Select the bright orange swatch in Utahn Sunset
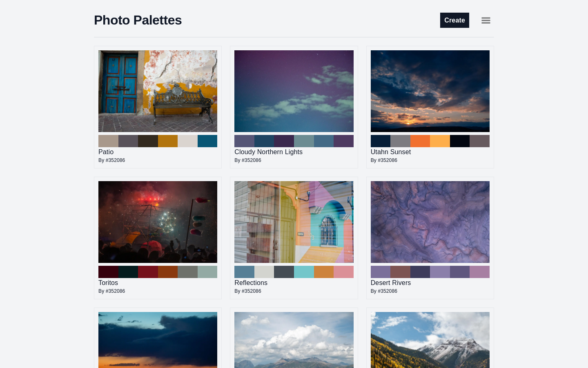This screenshot has width=588, height=368. pyautogui.click(x=420, y=141)
